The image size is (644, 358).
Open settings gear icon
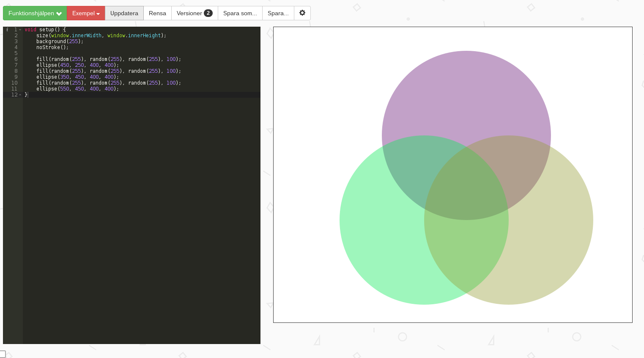click(302, 13)
